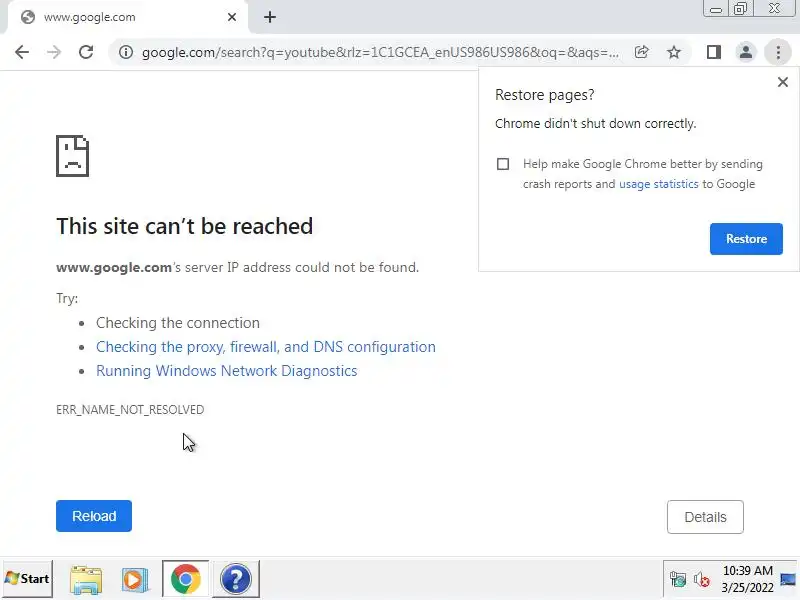
Task: Restore down the Chrome window
Action: pos(740,9)
